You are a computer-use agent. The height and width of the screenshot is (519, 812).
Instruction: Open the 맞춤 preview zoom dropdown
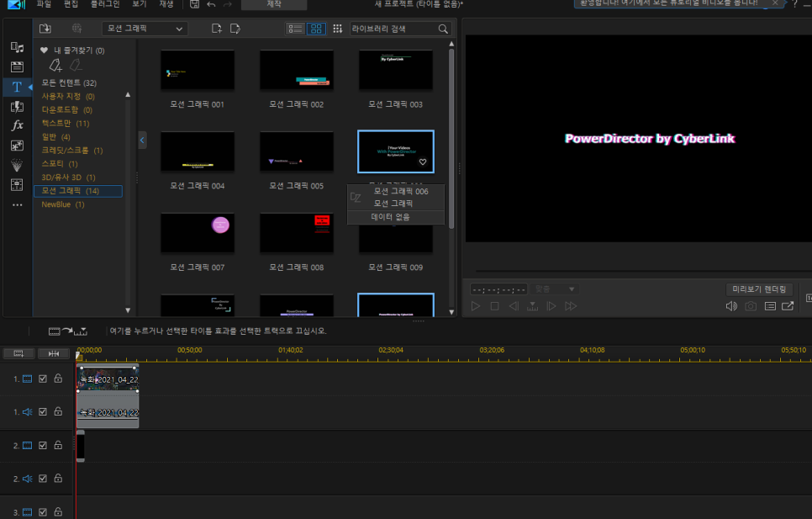coord(554,289)
